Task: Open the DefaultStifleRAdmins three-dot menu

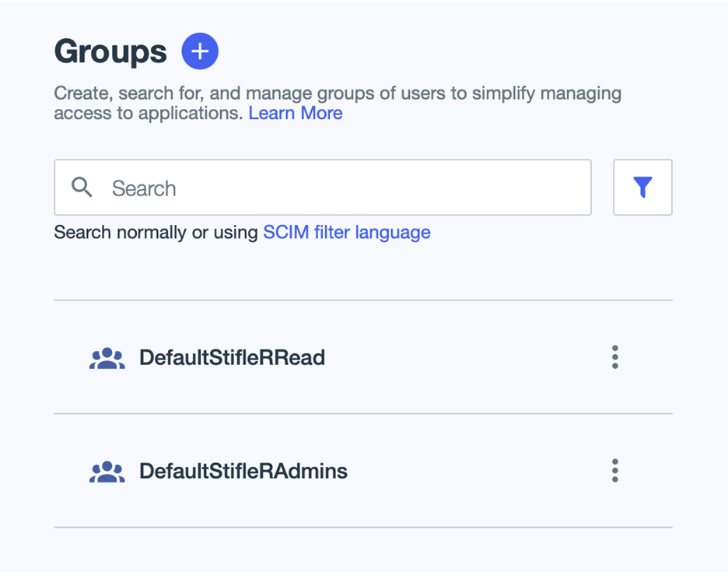Action: (614, 471)
